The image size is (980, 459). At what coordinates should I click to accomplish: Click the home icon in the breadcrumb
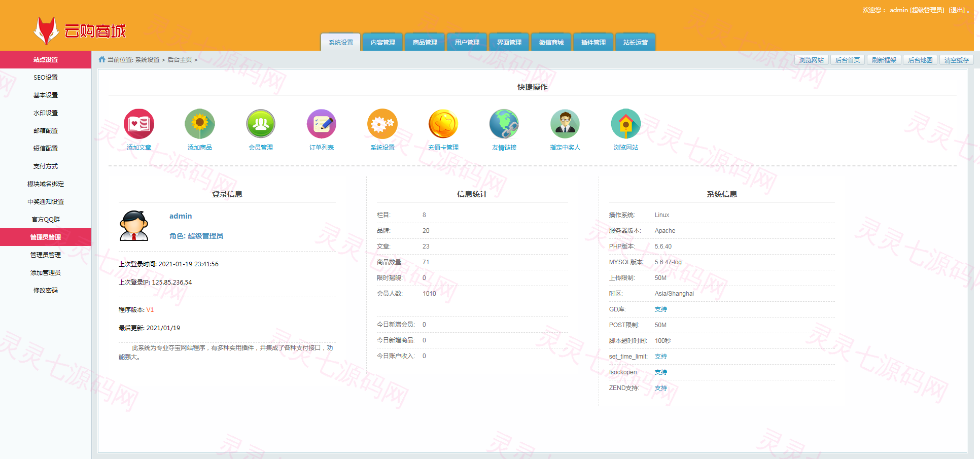tap(102, 59)
